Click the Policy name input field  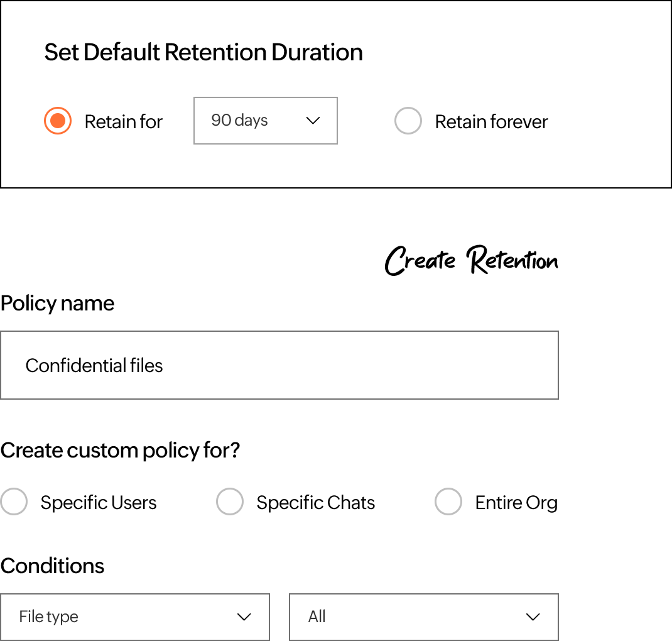[x=279, y=365]
